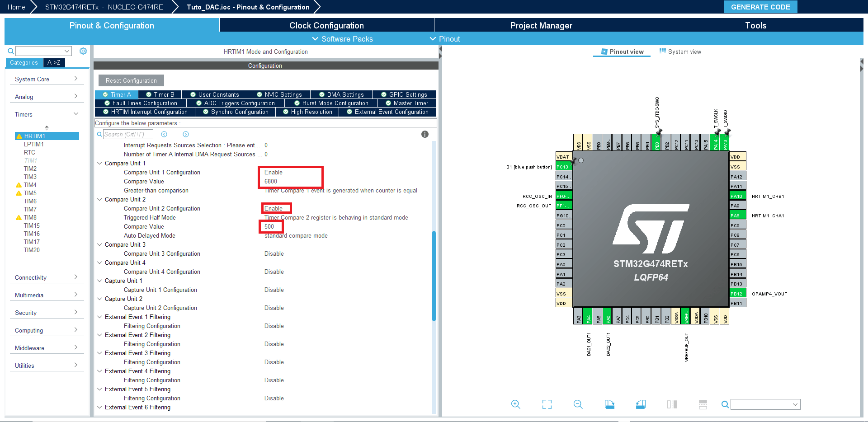The height and width of the screenshot is (422, 868).
Task: Open the Timer A configuration tab
Action: (x=116, y=94)
